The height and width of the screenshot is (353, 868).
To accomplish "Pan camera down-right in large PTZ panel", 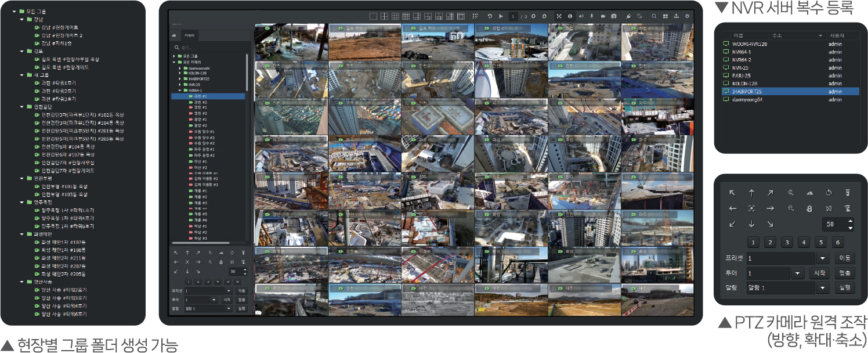I will 770,224.
